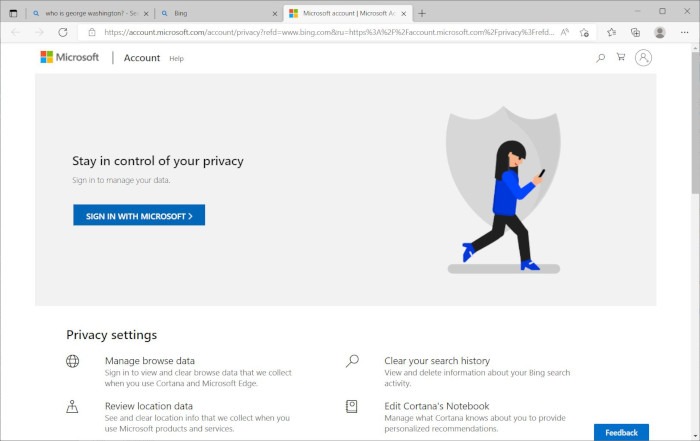This screenshot has width=700, height=441.
Task: Click SIGN IN WITH MICROSOFT button
Action: (x=139, y=215)
